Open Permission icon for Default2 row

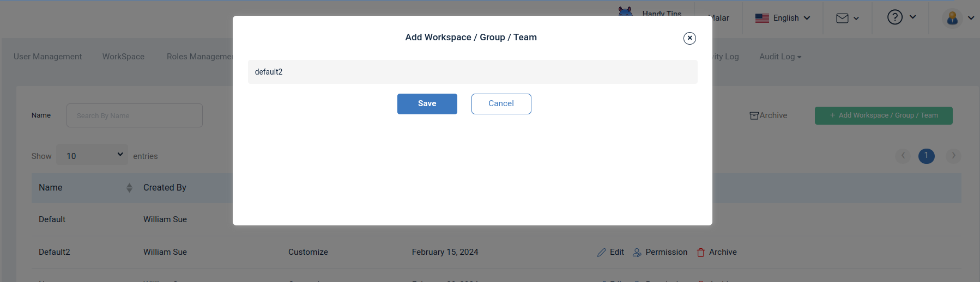[637, 253]
